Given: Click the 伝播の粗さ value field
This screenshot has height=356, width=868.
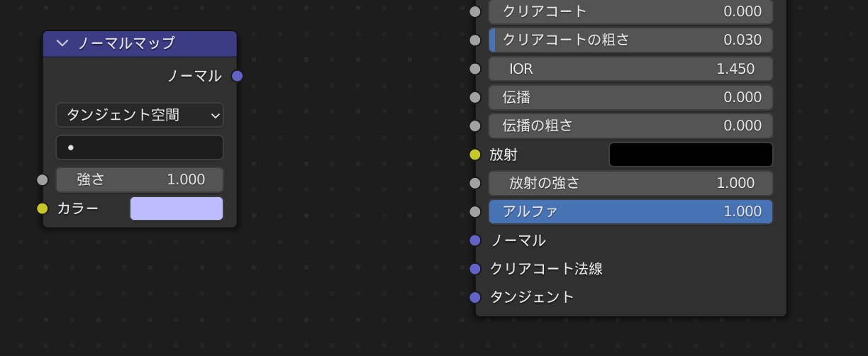Looking at the screenshot, I should tap(630, 126).
